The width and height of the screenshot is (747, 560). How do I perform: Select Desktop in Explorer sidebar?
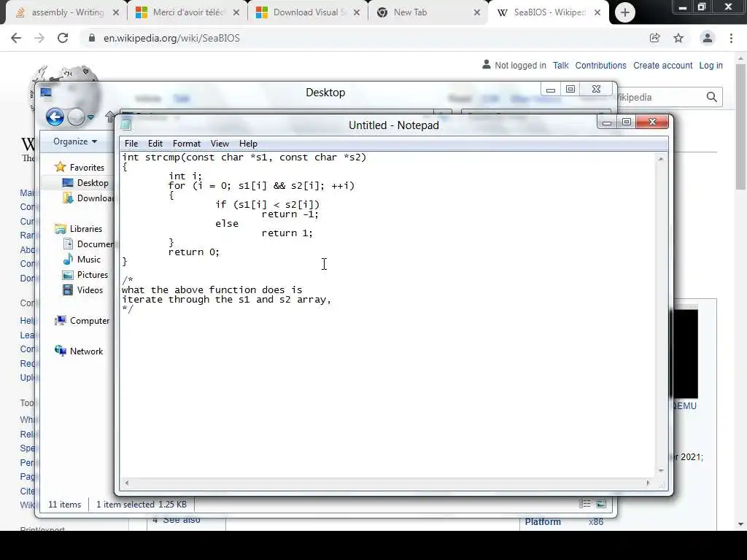pyautogui.click(x=93, y=183)
